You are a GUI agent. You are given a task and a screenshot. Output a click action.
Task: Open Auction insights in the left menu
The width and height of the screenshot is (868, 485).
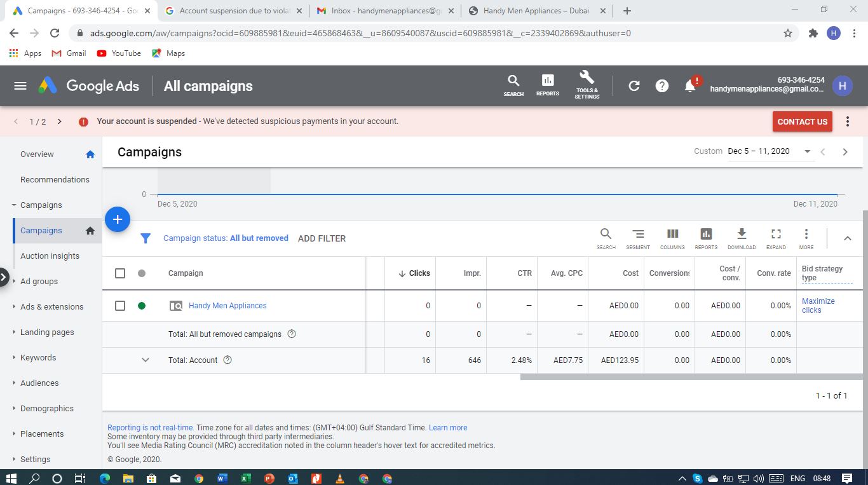pyautogui.click(x=50, y=256)
